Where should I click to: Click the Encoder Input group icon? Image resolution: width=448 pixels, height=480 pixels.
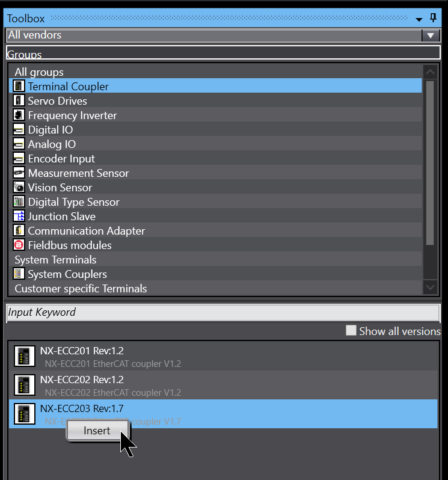click(x=19, y=158)
